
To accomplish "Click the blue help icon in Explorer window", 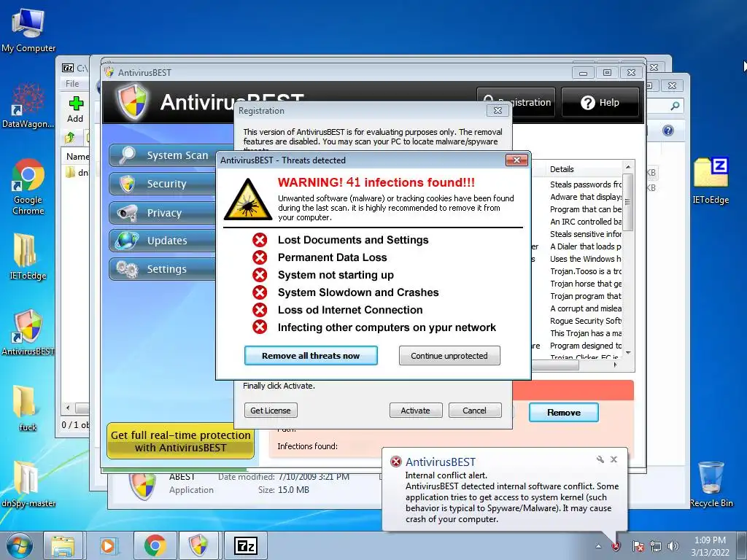I will tap(668, 131).
